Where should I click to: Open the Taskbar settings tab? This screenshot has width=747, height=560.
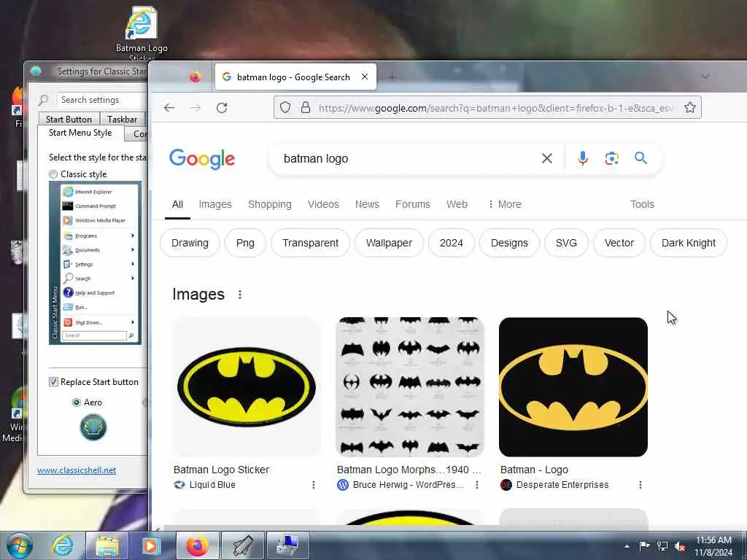tap(123, 119)
